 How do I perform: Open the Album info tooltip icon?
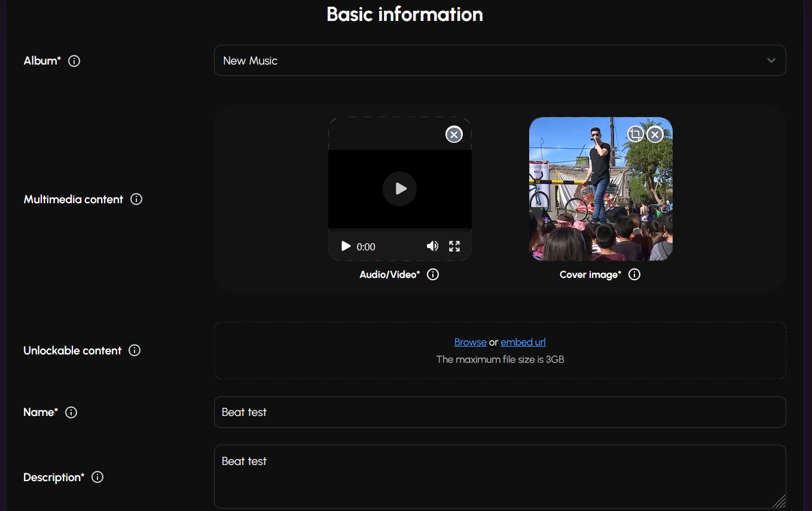click(74, 61)
